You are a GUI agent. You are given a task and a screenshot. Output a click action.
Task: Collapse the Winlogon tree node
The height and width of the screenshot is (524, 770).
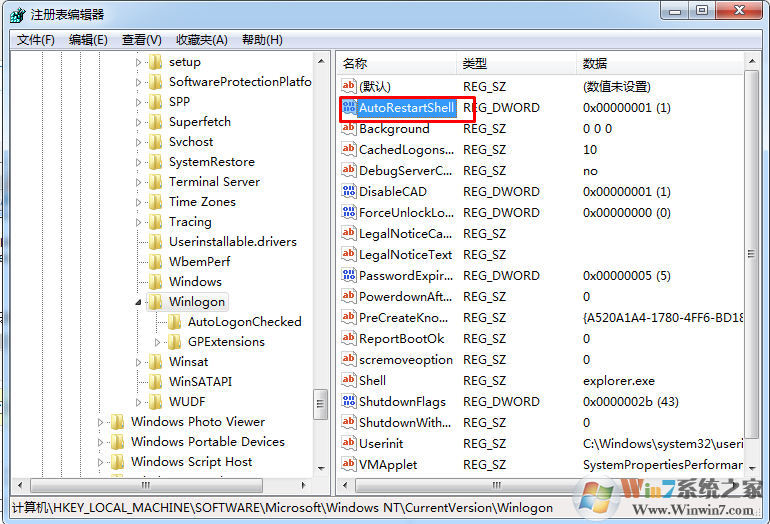pyautogui.click(x=138, y=302)
